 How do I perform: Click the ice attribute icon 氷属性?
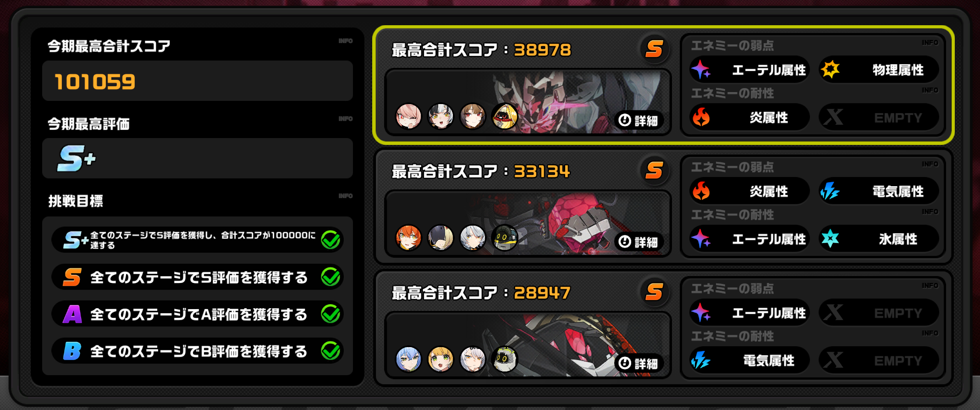(x=830, y=238)
